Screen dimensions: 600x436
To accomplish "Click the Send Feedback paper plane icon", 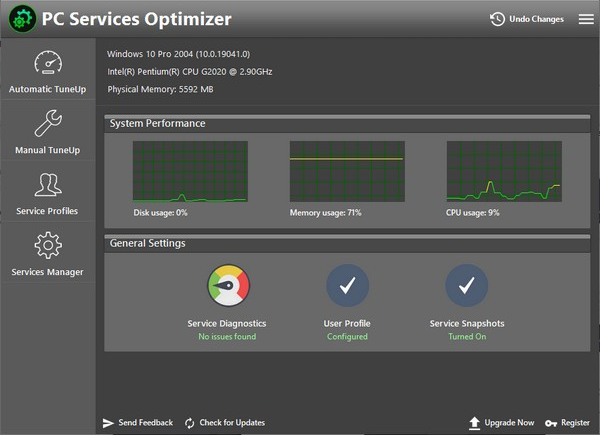I will click(x=108, y=423).
